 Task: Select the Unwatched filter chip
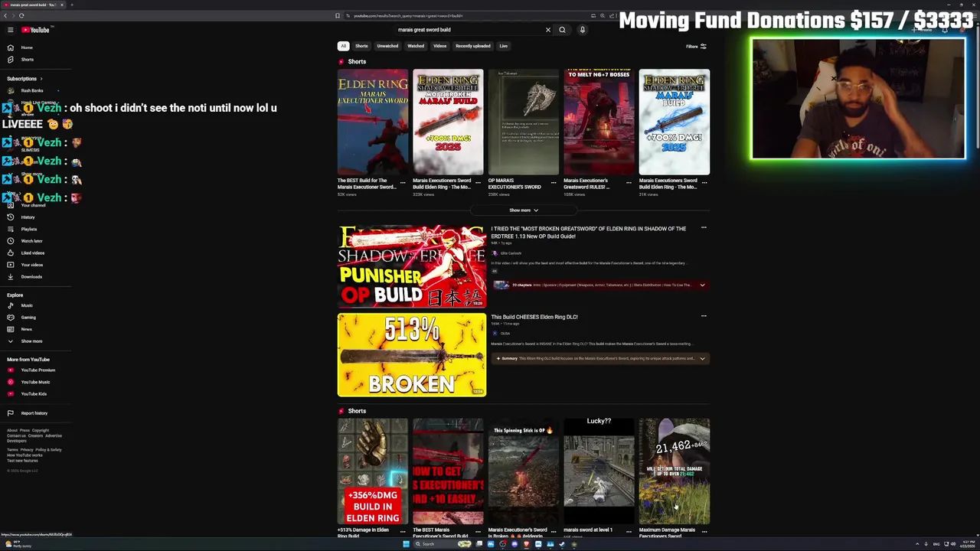tap(387, 46)
